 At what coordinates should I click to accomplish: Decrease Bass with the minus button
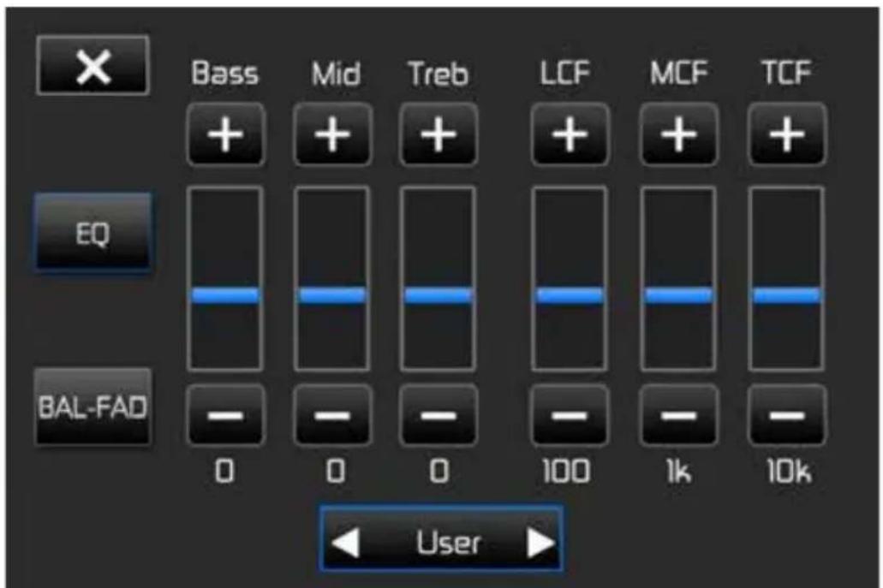pyautogui.click(x=226, y=415)
